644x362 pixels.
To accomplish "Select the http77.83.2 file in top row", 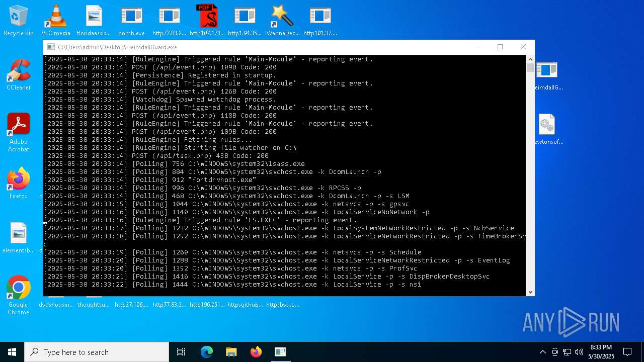I will pyautogui.click(x=169, y=21).
